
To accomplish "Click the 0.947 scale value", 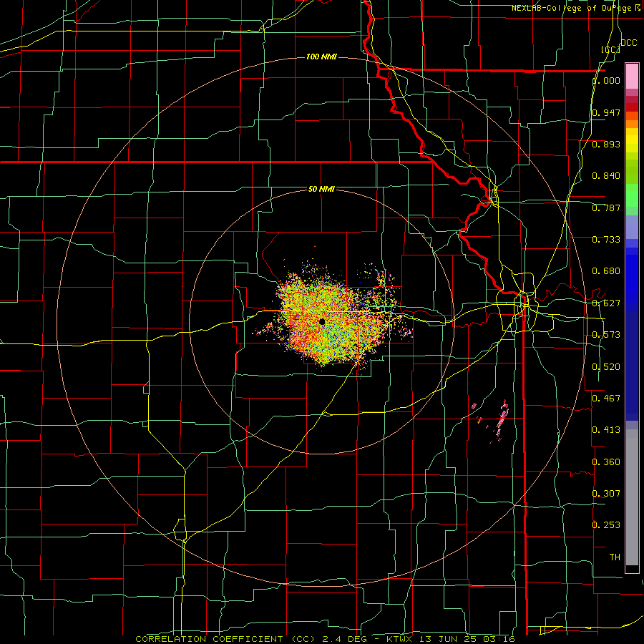I will (606, 112).
